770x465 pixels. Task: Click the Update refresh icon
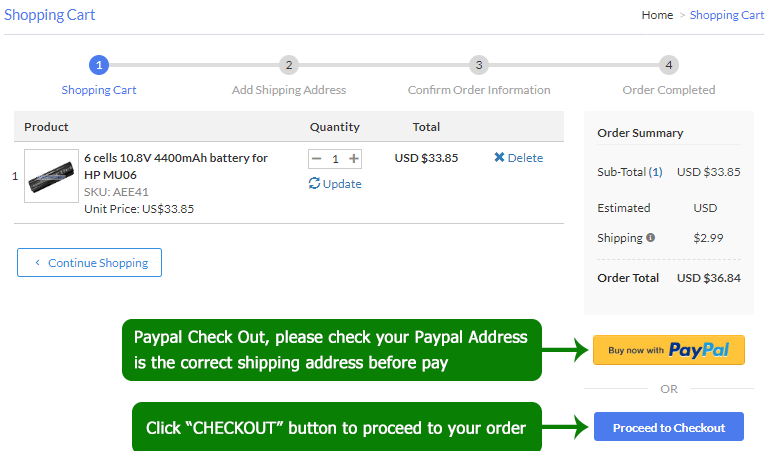tap(314, 184)
